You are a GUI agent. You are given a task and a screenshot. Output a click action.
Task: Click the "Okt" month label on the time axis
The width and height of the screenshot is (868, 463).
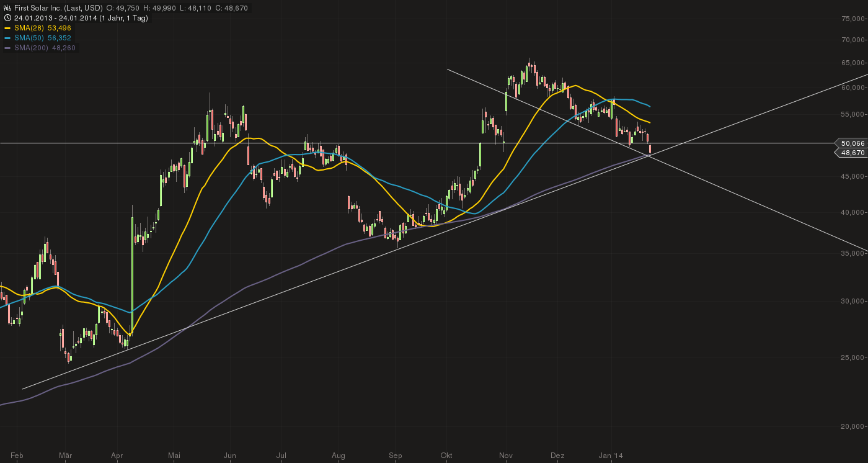coord(446,456)
